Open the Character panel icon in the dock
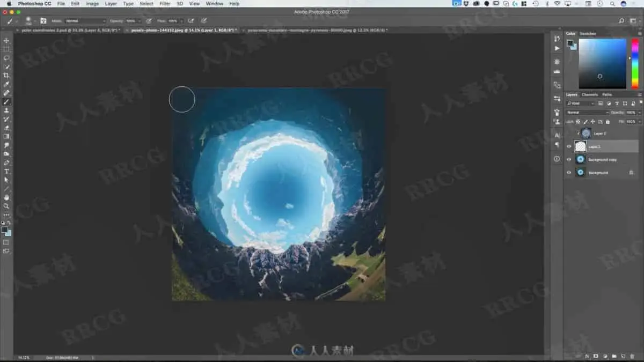Image resolution: width=644 pixels, height=362 pixels. pos(557,135)
